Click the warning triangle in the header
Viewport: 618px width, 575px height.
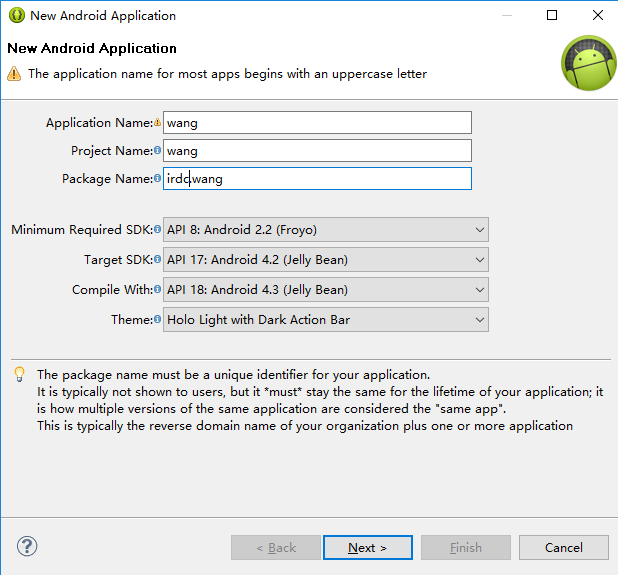coord(14,74)
